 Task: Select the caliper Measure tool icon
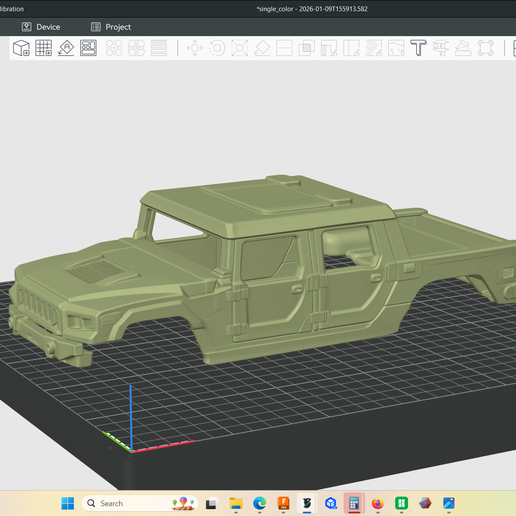pos(441,48)
